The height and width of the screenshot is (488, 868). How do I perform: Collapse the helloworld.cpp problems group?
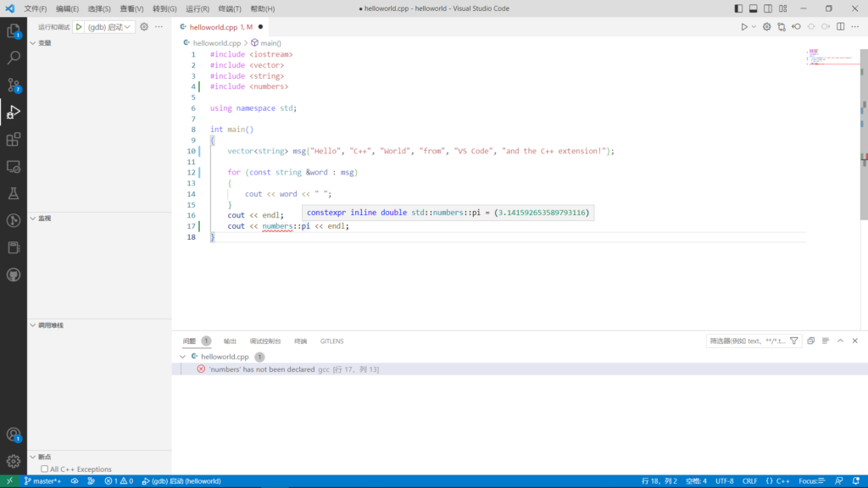click(183, 357)
